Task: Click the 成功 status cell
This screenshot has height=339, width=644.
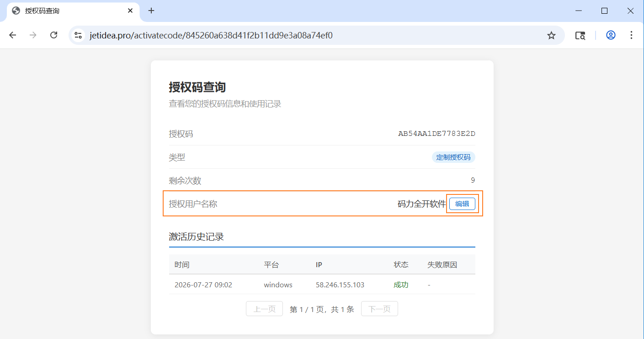Action: point(401,285)
